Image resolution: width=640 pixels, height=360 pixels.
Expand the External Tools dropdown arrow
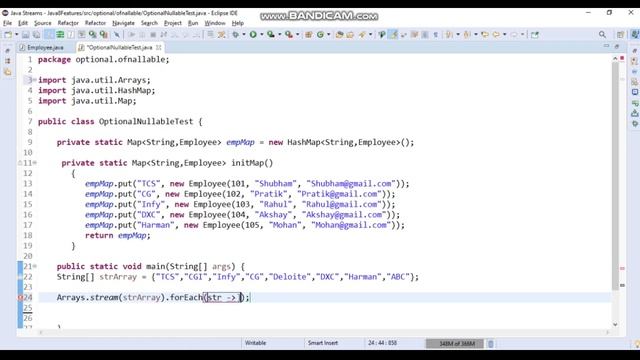point(297,35)
